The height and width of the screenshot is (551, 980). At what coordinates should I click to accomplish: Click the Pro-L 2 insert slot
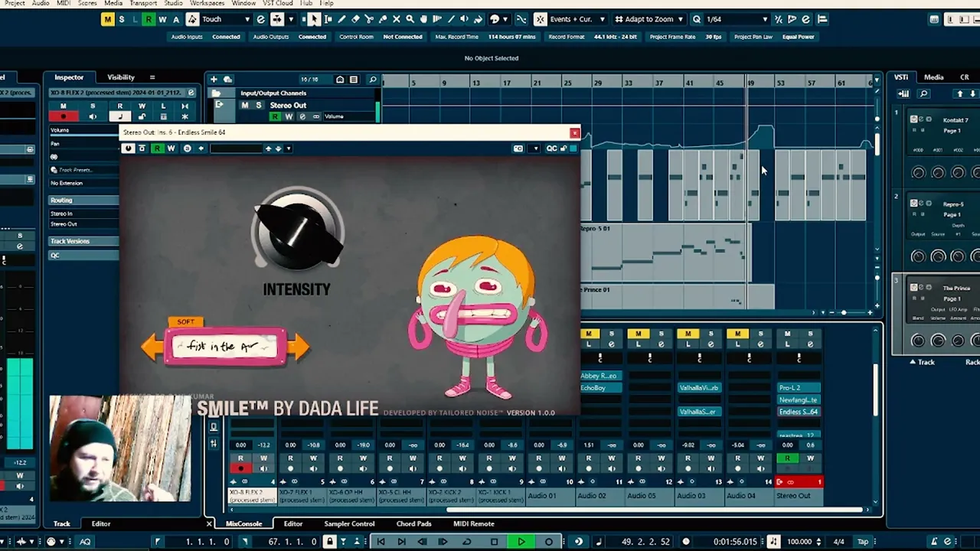tap(799, 388)
